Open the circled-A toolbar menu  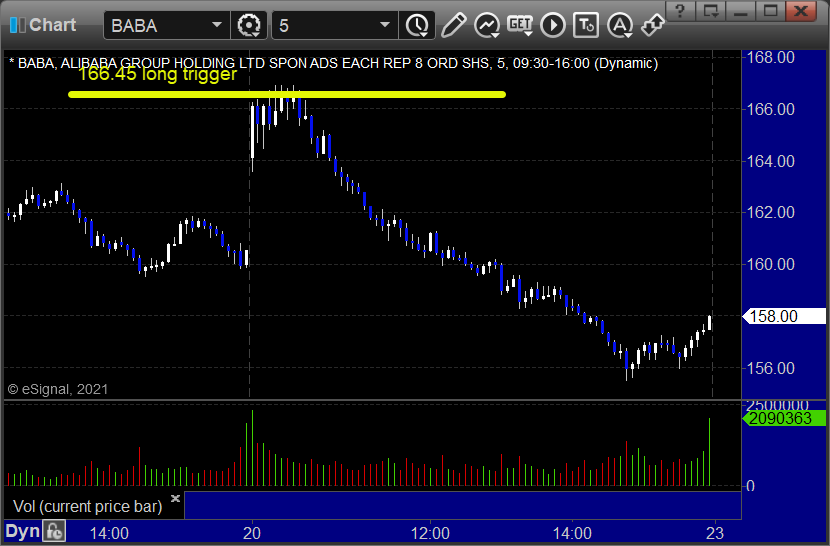[620, 25]
